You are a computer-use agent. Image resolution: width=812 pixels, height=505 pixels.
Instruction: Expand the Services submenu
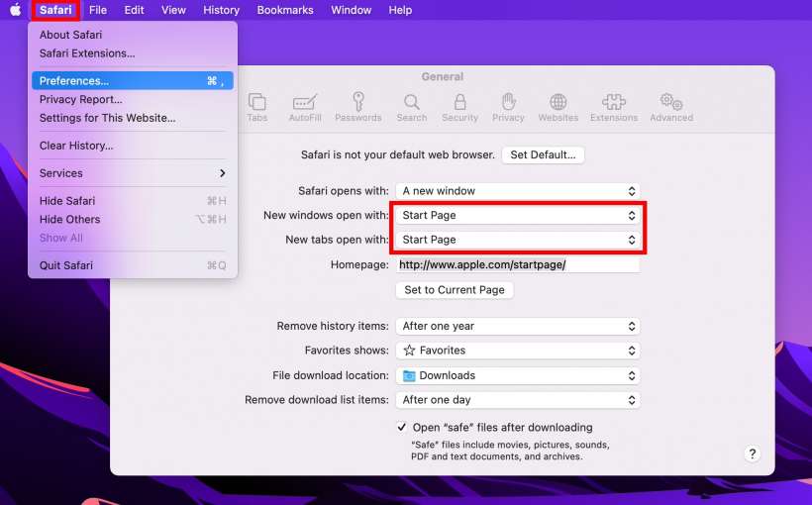point(133,173)
